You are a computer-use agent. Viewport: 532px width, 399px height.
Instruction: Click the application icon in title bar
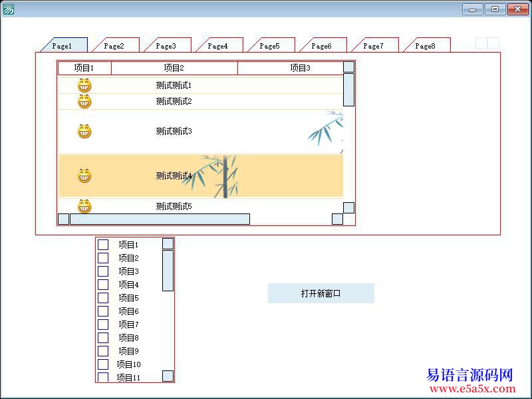[9, 9]
